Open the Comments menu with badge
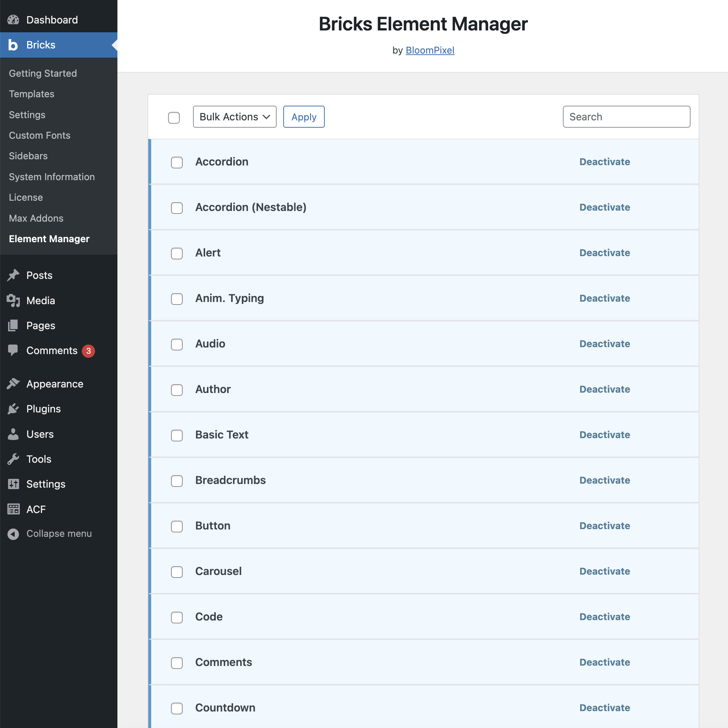 pos(52,350)
